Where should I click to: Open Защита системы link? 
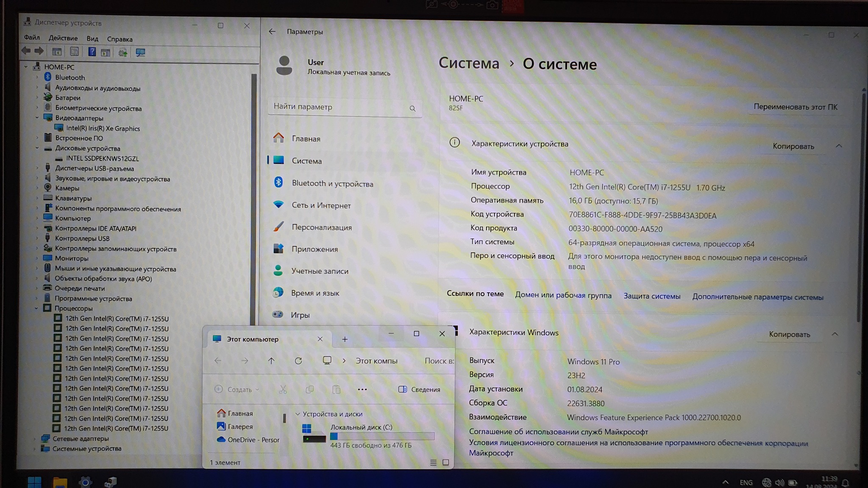pyautogui.click(x=651, y=296)
